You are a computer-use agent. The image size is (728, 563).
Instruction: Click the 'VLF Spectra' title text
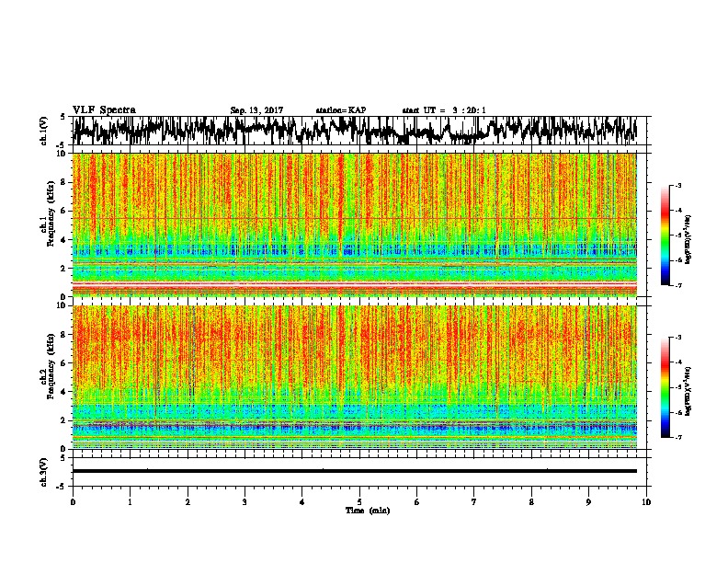pos(104,110)
